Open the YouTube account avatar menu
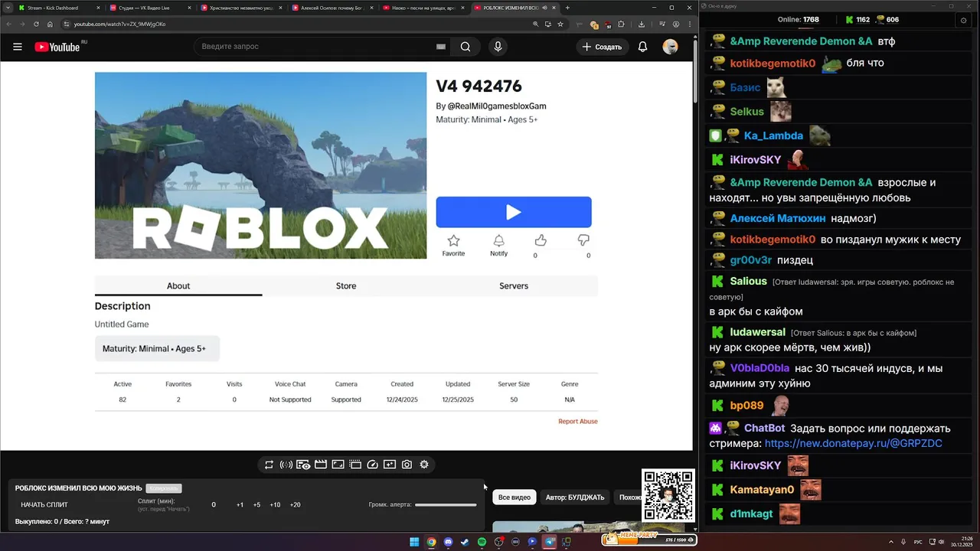Screen dimensions: 980x551 (x=670, y=47)
